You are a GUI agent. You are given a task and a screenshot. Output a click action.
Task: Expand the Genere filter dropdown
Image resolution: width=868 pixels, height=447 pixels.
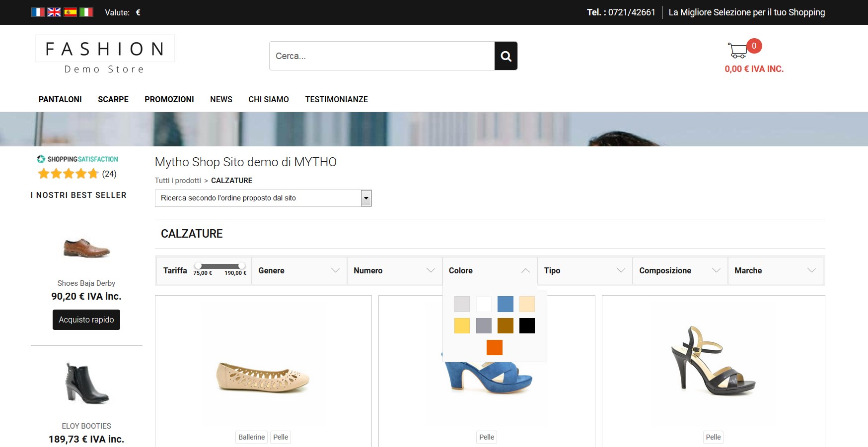click(x=299, y=270)
